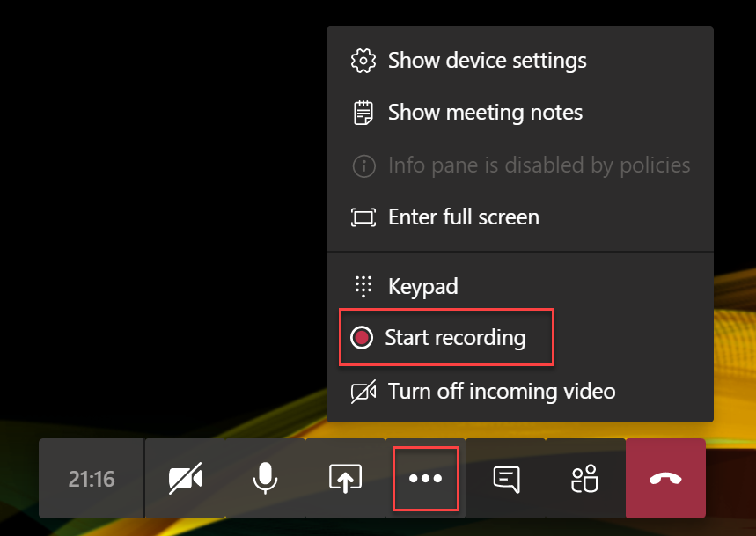Click the red record circle icon

point(362,338)
